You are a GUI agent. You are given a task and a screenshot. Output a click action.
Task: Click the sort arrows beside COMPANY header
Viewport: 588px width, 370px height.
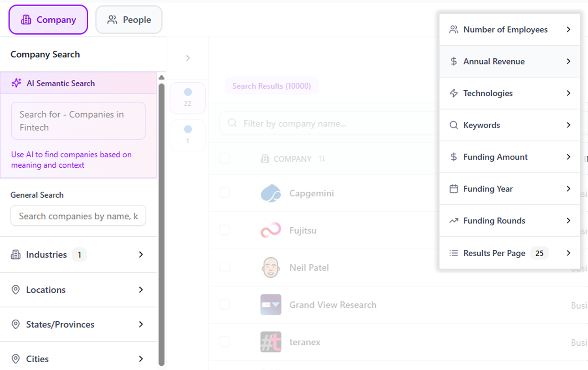[x=322, y=159]
